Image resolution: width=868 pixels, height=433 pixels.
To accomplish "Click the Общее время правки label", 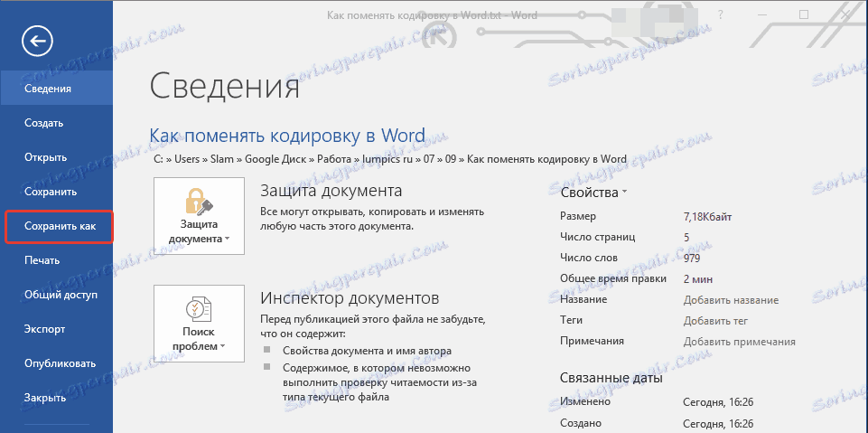I will click(613, 279).
